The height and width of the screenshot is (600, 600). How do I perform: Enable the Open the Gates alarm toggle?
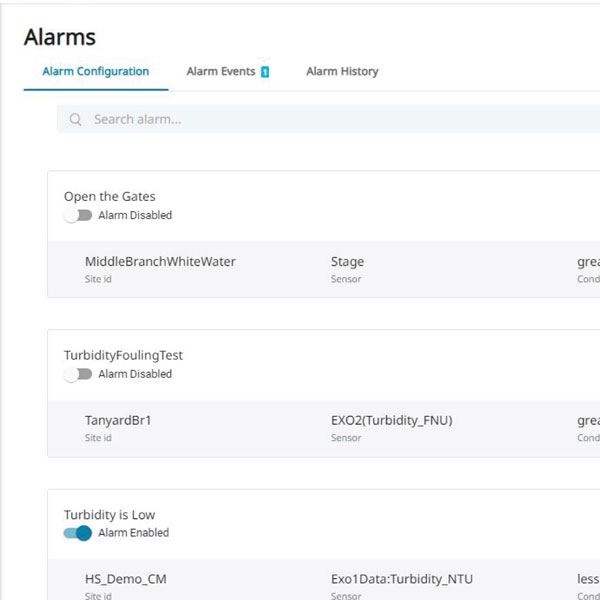click(78, 215)
